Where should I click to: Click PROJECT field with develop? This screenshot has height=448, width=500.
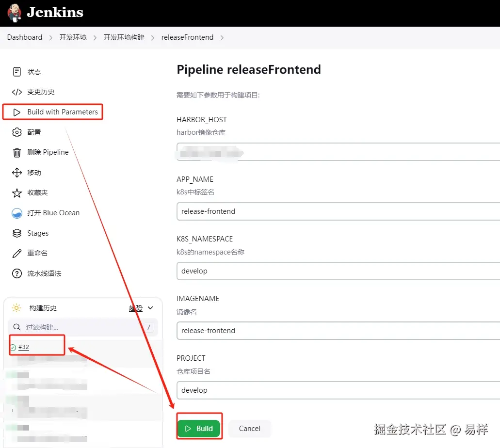(339, 390)
